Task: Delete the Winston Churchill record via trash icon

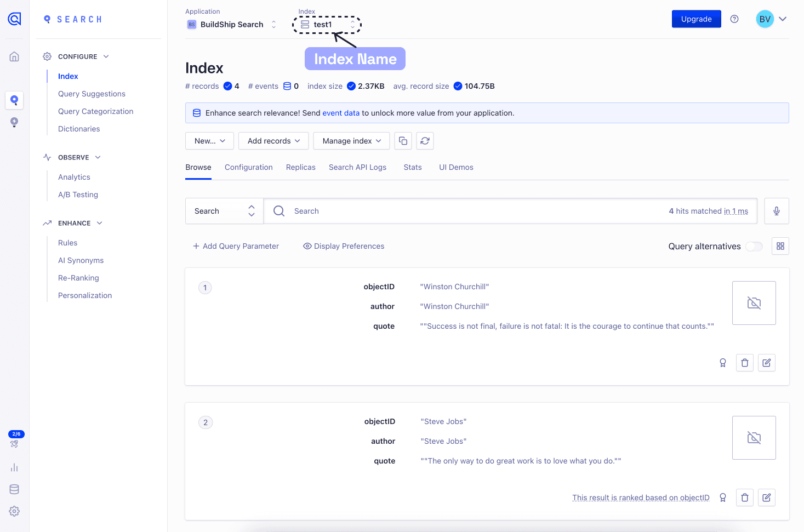Action: pos(744,362)
